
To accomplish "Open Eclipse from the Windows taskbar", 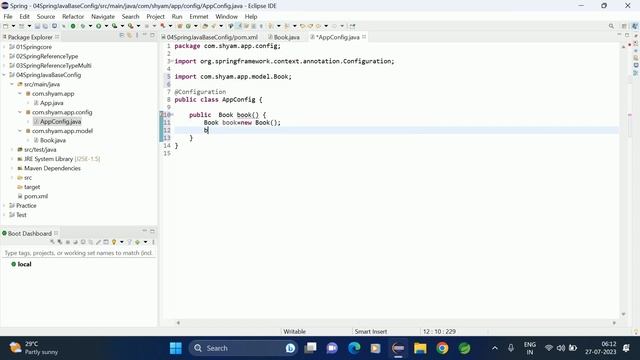I will tap(398, 348).
